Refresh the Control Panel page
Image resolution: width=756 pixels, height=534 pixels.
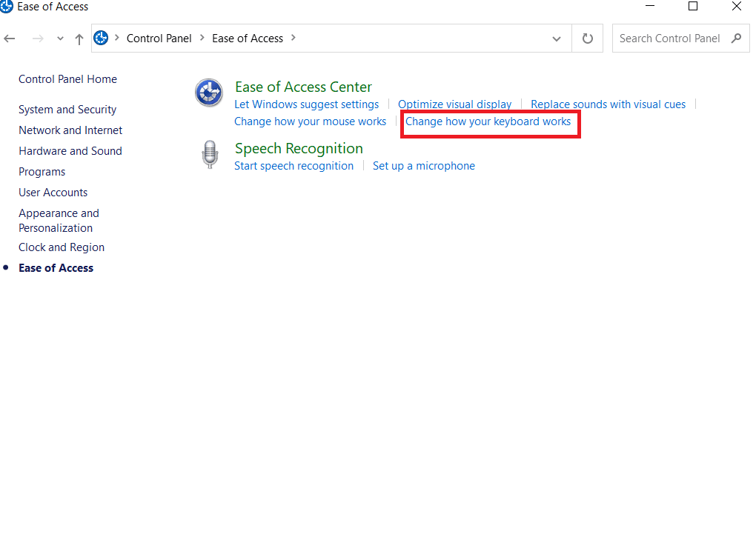588,39
